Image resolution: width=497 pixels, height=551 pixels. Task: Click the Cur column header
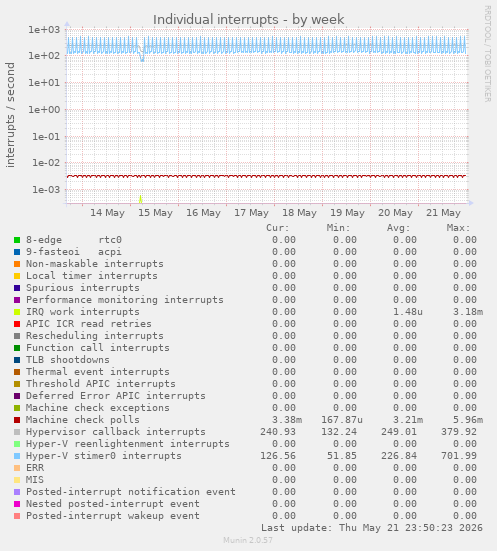(x=278, y=228)
